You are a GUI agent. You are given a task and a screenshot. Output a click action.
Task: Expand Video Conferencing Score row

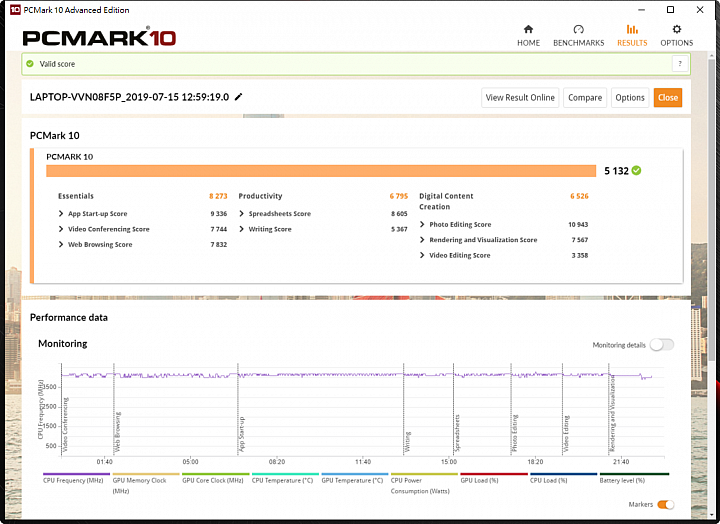coord(61,229)
